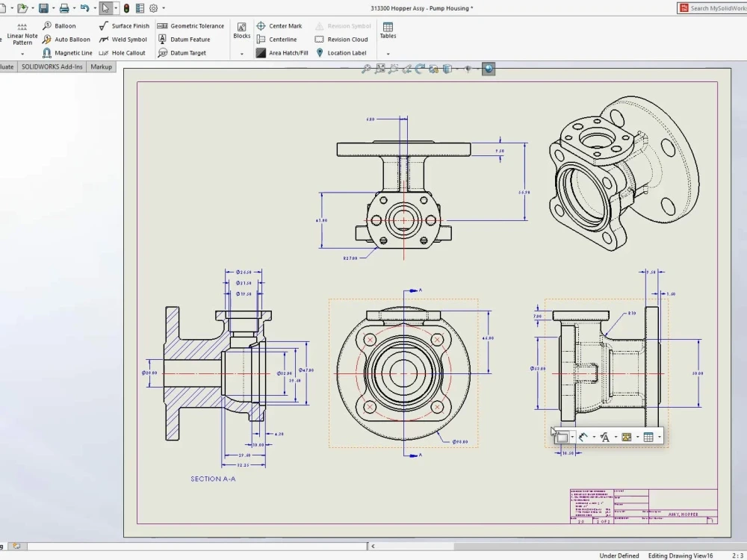Apply Area Hatch/Fill
This screenshot has height=560, width=747.
(x=282, y=53)
